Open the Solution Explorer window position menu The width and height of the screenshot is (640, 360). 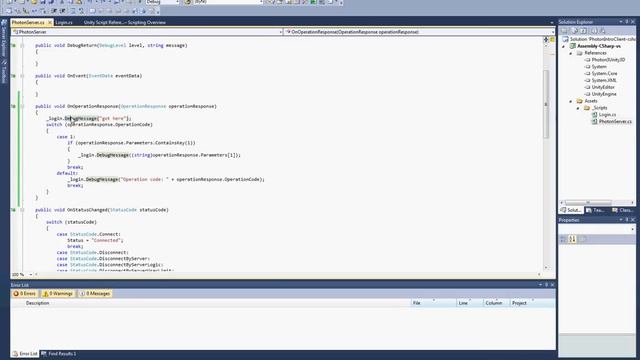tap(621, 22)
